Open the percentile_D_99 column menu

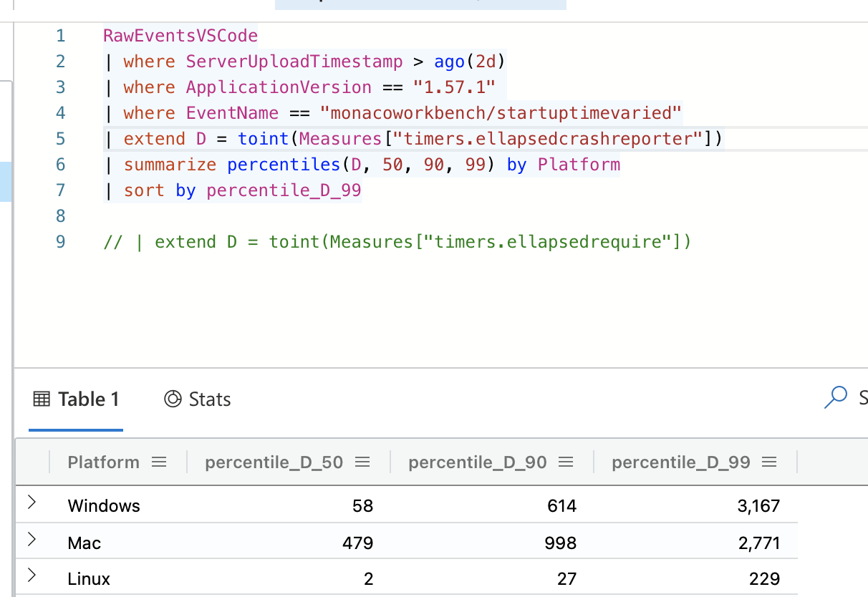[768, 462]
